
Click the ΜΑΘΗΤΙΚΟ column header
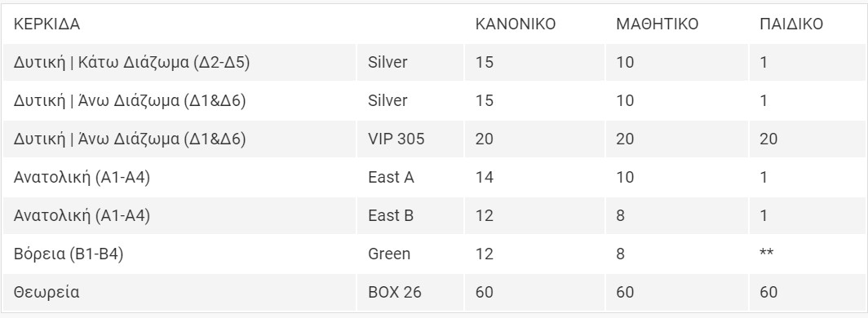(657, 24)
